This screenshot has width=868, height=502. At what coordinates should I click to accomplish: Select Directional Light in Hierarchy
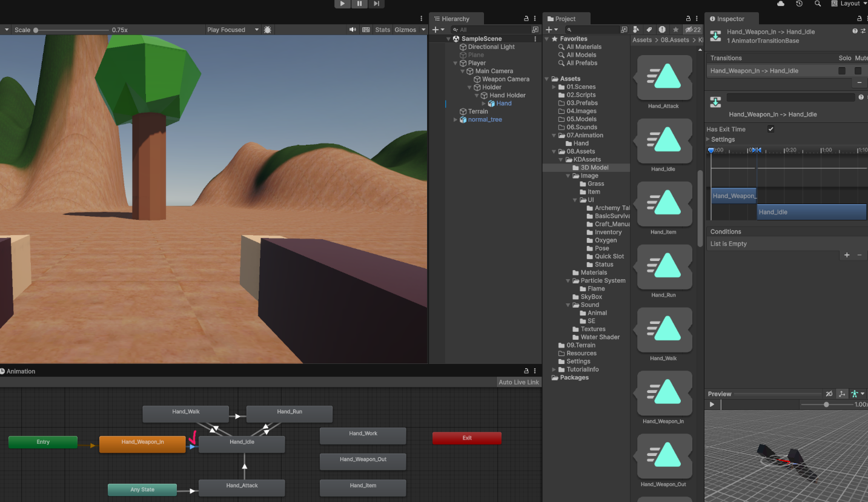(x=491, y=47)
